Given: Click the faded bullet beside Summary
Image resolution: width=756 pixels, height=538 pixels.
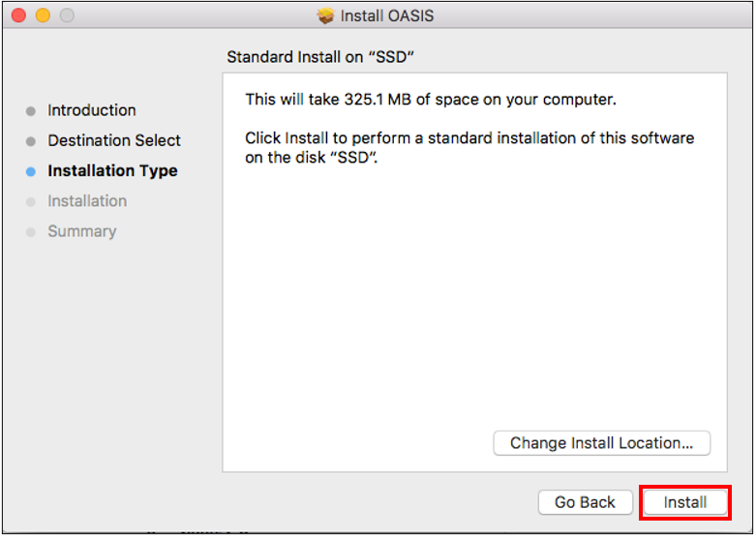Looking at the screenshot, I should tap(31, 232).
